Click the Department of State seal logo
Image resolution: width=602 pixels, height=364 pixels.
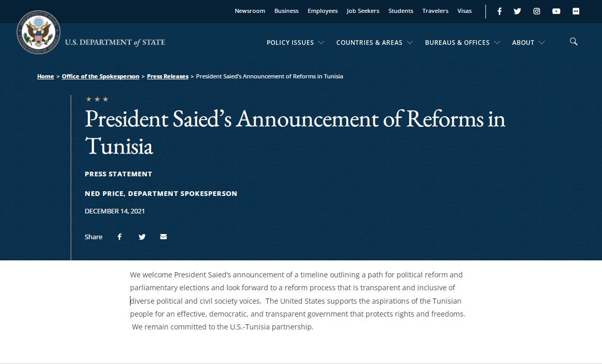(38, 32)
